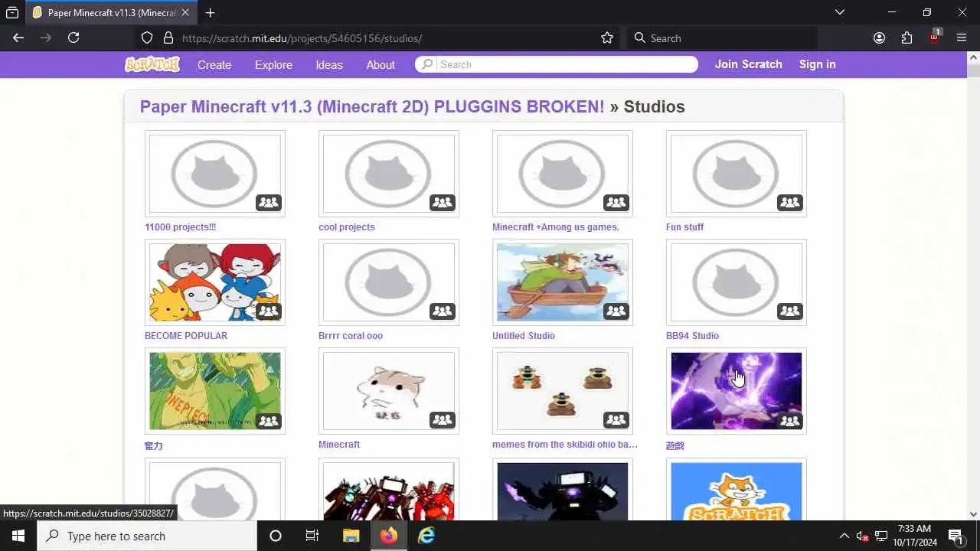Screen dimensions: 980x551
Task: Open the green anime studio thumbnail
Action: [215, 391]
